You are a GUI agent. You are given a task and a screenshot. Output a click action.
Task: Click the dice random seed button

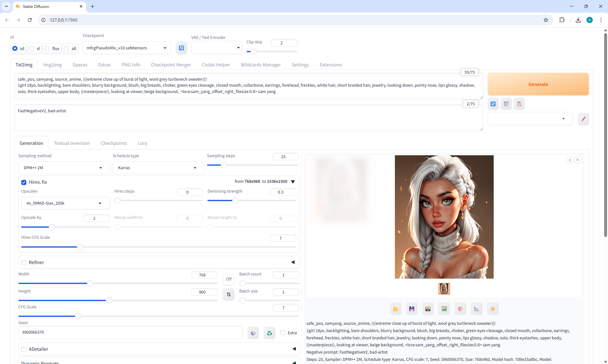coord(253,333)
